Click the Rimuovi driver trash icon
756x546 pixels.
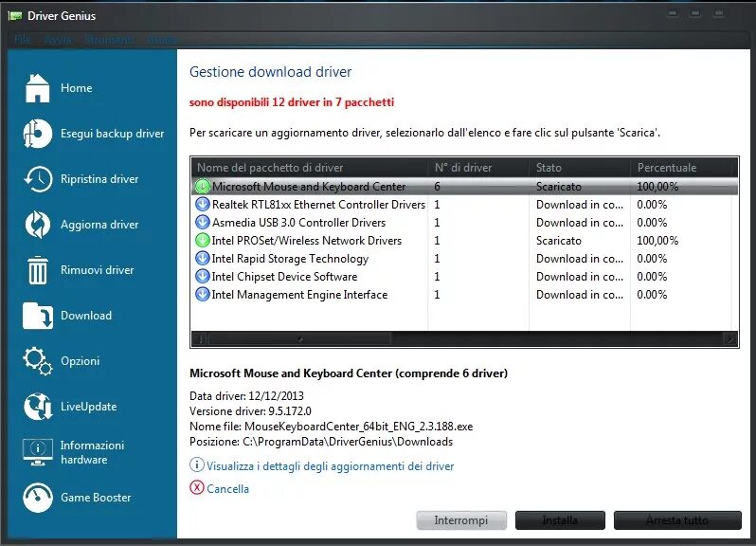click(38, 270)
